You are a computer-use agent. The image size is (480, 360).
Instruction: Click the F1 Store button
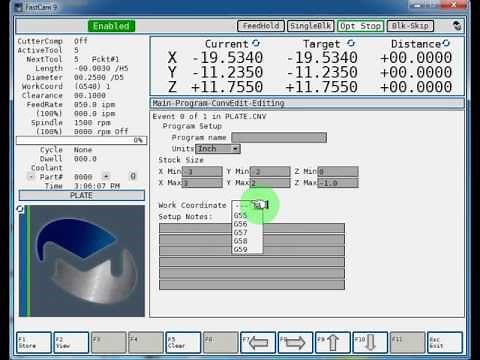pos(34,342)
